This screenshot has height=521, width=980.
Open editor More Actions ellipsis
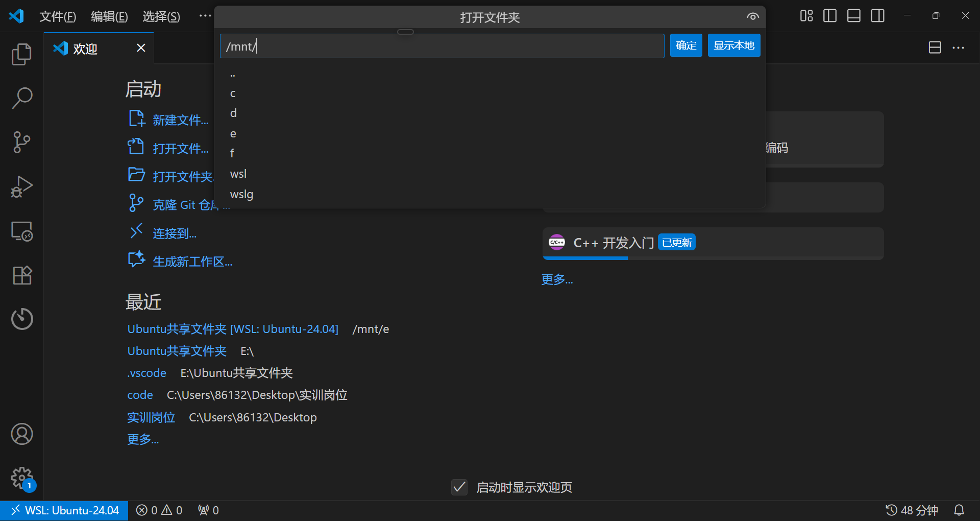pyautogui.click(x=959, y=48)
